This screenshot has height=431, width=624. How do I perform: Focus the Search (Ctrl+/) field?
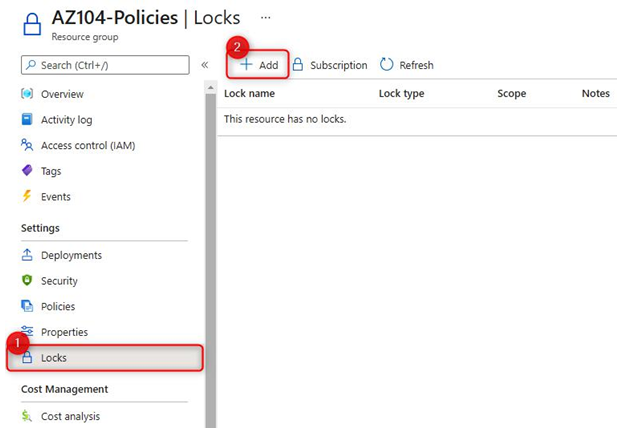pyautogui.click(x=105, y=65)
